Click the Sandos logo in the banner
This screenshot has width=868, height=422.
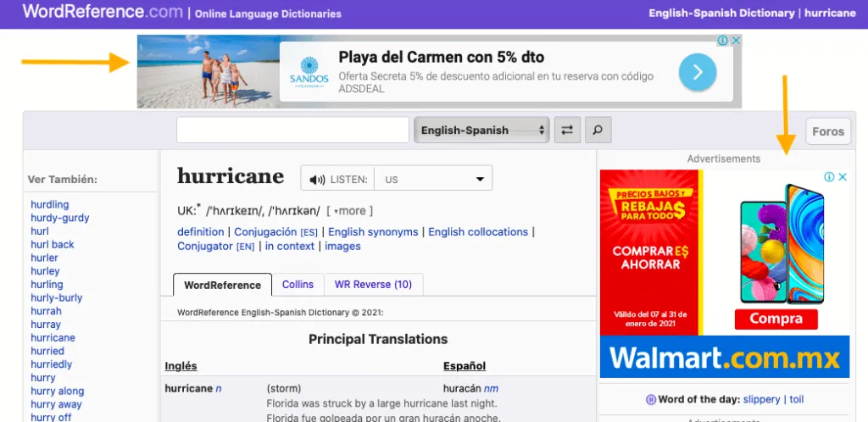point(309,72)
